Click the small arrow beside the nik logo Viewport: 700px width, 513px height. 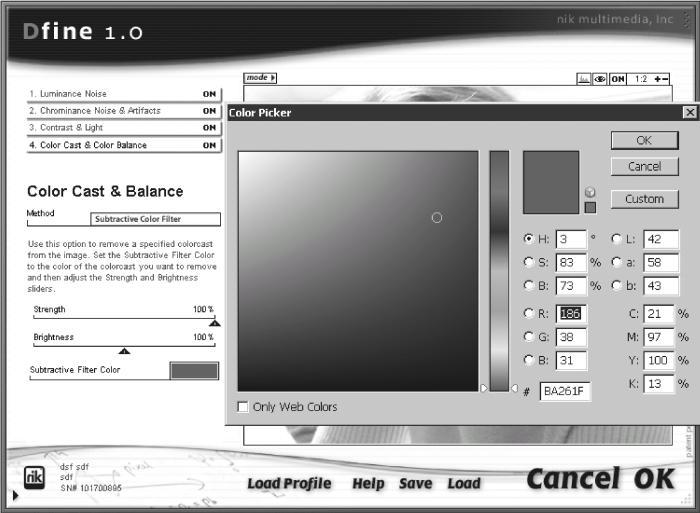point(16,495)
